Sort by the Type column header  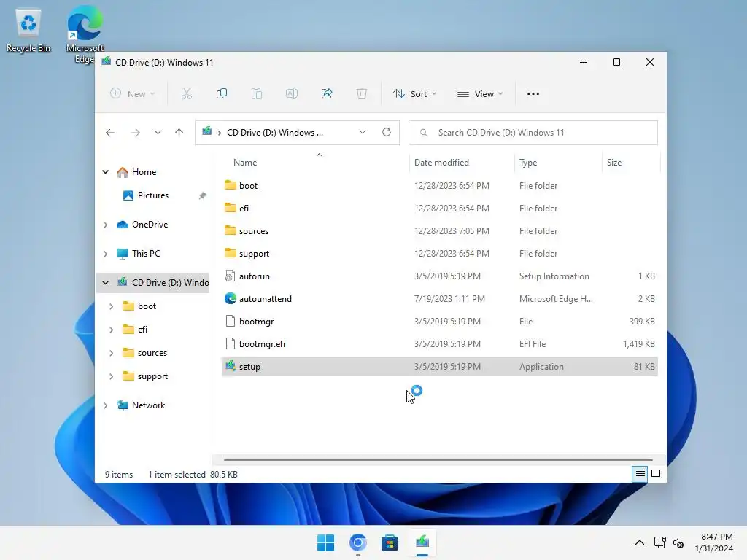click(558, 163)
